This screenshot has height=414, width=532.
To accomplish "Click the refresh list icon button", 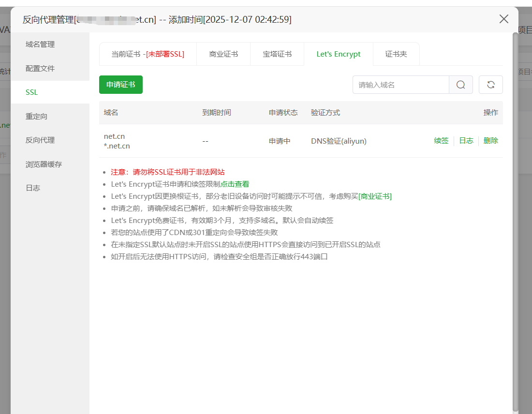I will [490, 85].
